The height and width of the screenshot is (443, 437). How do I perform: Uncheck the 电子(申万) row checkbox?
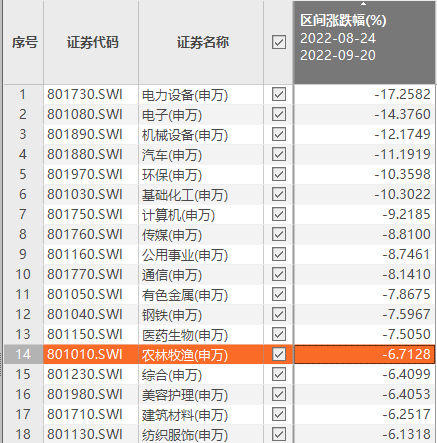pyautogui.click(x=279, y=114)
